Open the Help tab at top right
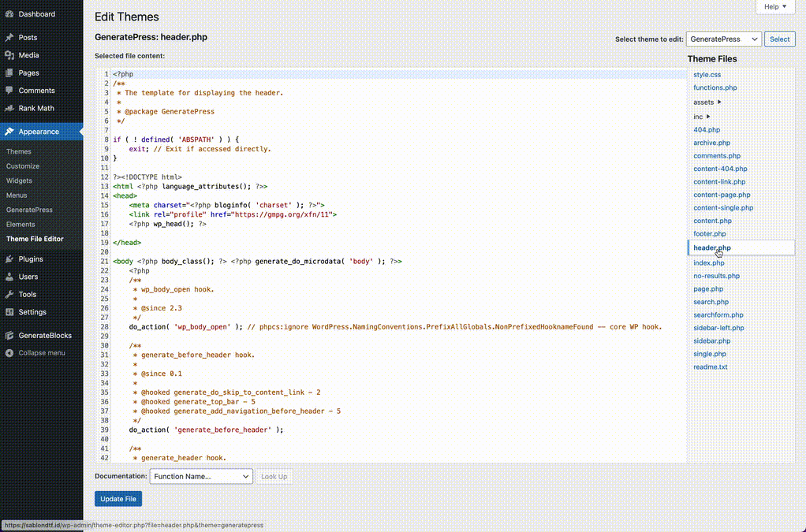 (775, 7)
